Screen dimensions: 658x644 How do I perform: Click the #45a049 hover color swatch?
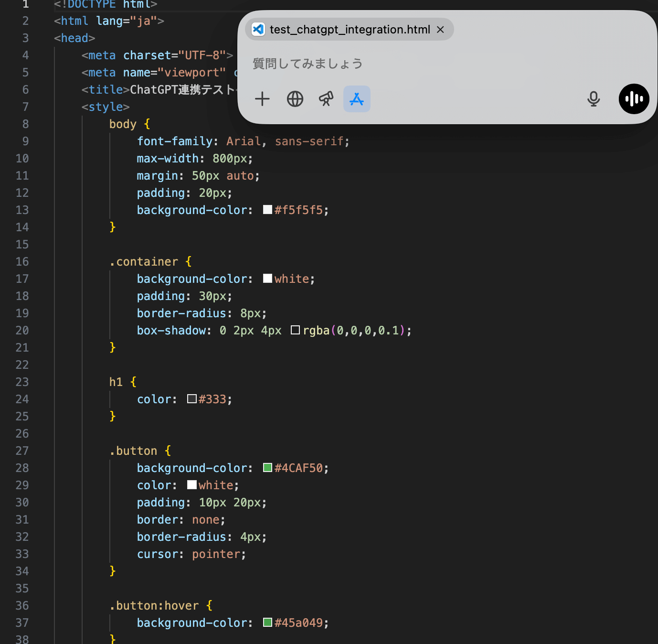point(267,623)
